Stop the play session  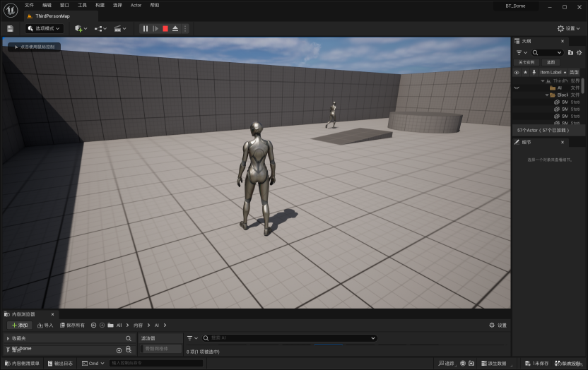165,28
